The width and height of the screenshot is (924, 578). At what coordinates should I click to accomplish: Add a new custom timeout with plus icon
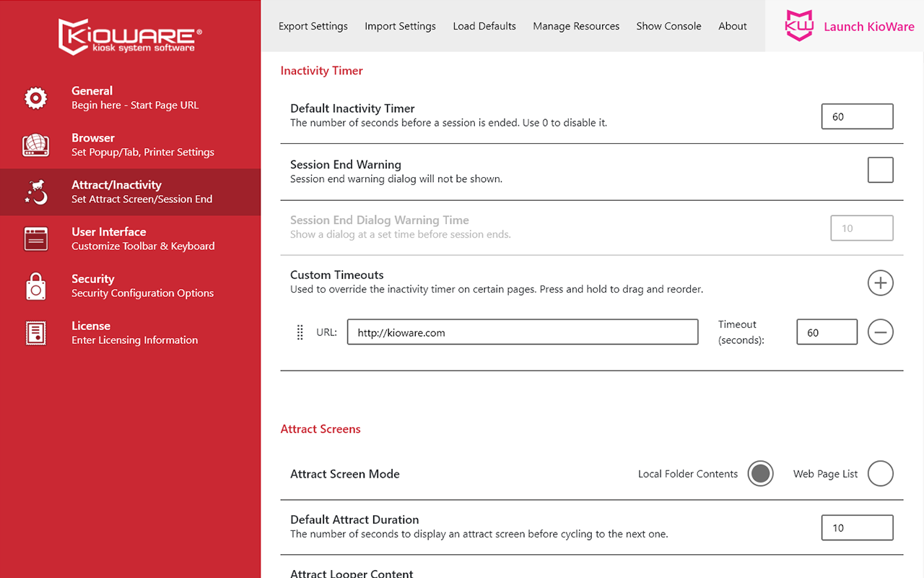pos(880,283)
